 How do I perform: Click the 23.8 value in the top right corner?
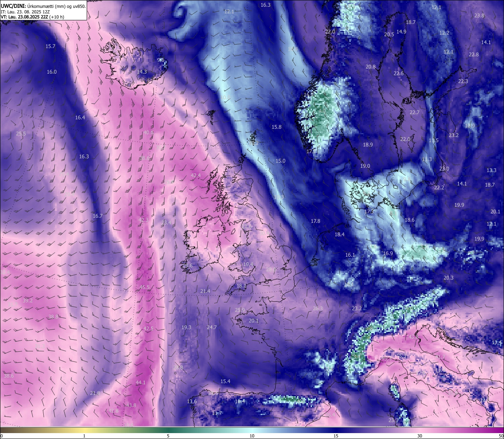click(479, 15)
